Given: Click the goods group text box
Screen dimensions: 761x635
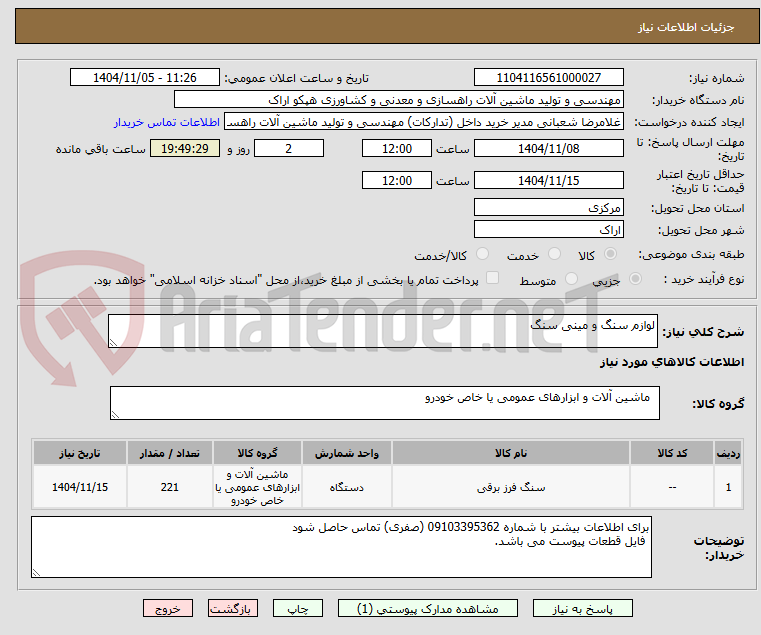Looking at the screenshot, I should 385,403.
